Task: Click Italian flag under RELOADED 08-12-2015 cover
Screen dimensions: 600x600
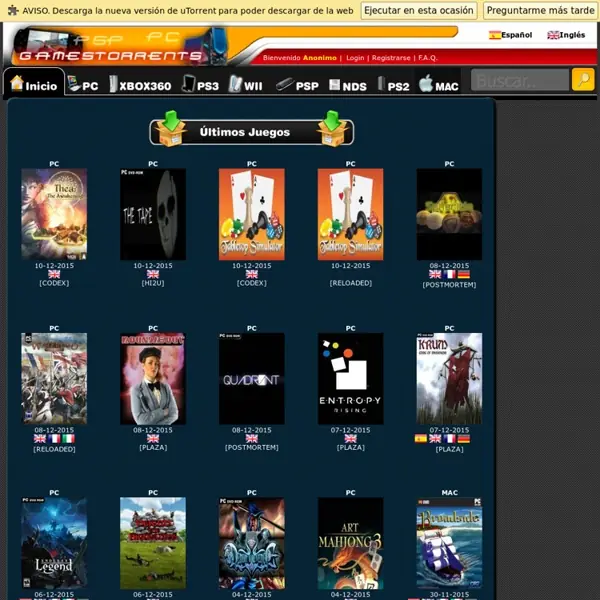Action: [x=68, y=439]
